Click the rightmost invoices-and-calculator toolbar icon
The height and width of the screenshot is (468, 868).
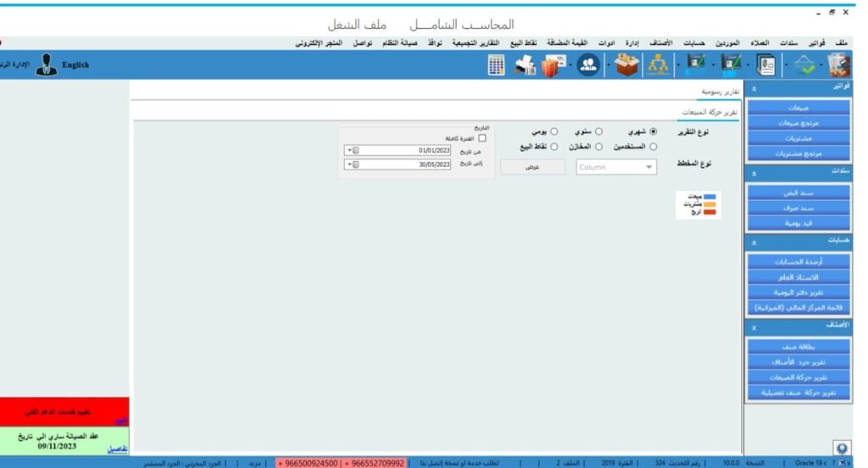click(x=838, y=64)
